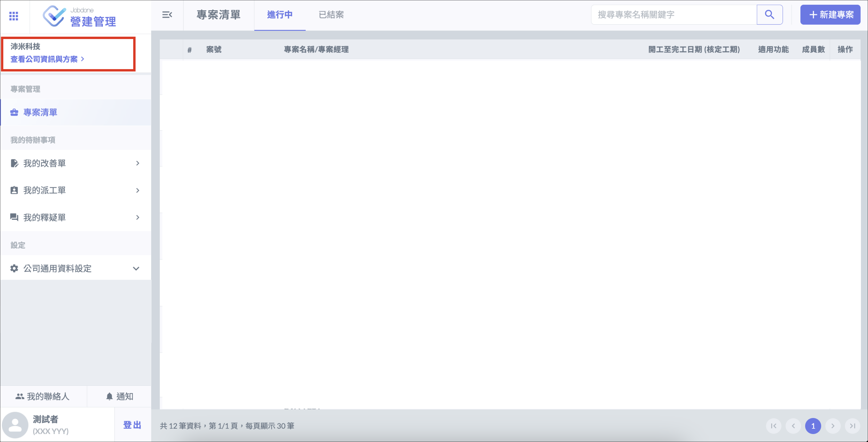Select the 進行中 tab
The width and height of the screenshot is (868, 442).
coord(279,15)
